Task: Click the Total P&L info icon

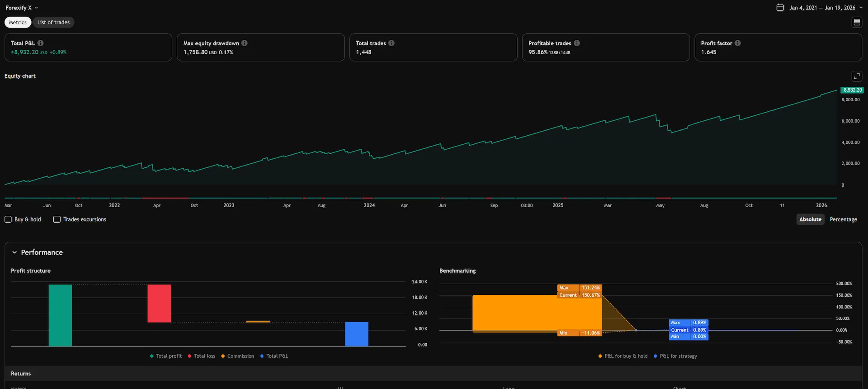Action: (41, 43)
